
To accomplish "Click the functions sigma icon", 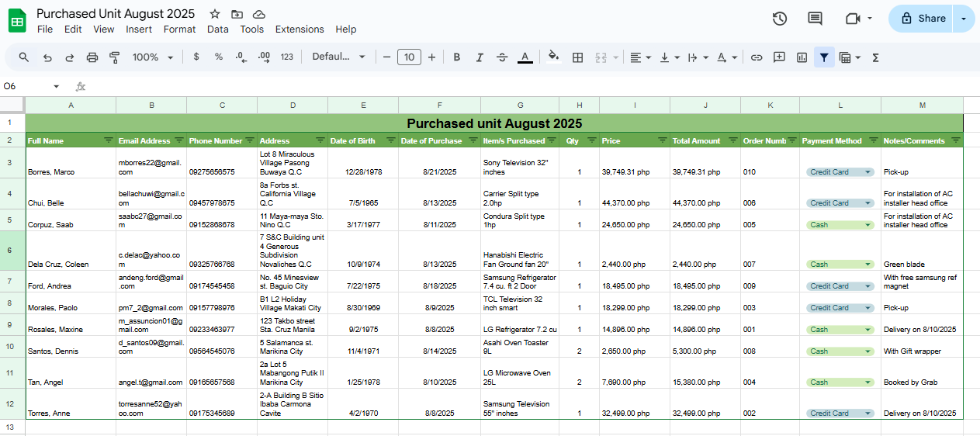I will pos(876,57).
